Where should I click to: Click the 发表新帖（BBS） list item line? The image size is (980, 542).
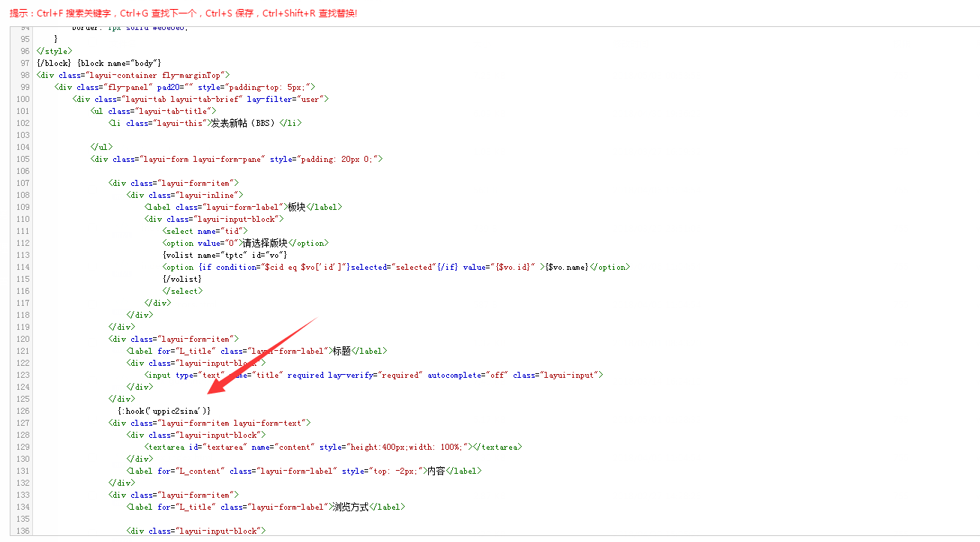point(205,123)
